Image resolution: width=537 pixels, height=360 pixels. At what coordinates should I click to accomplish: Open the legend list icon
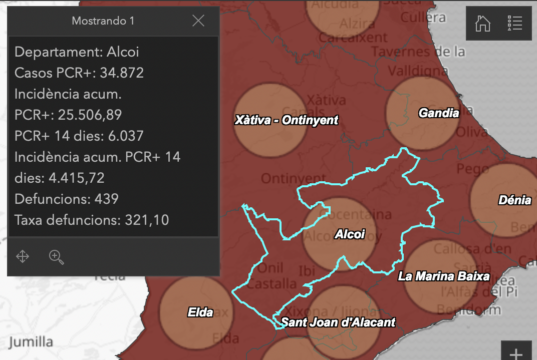pos(515,23)
